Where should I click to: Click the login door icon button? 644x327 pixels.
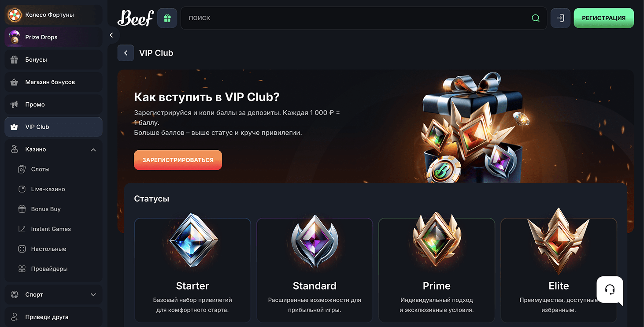click(x=560, y=18)
